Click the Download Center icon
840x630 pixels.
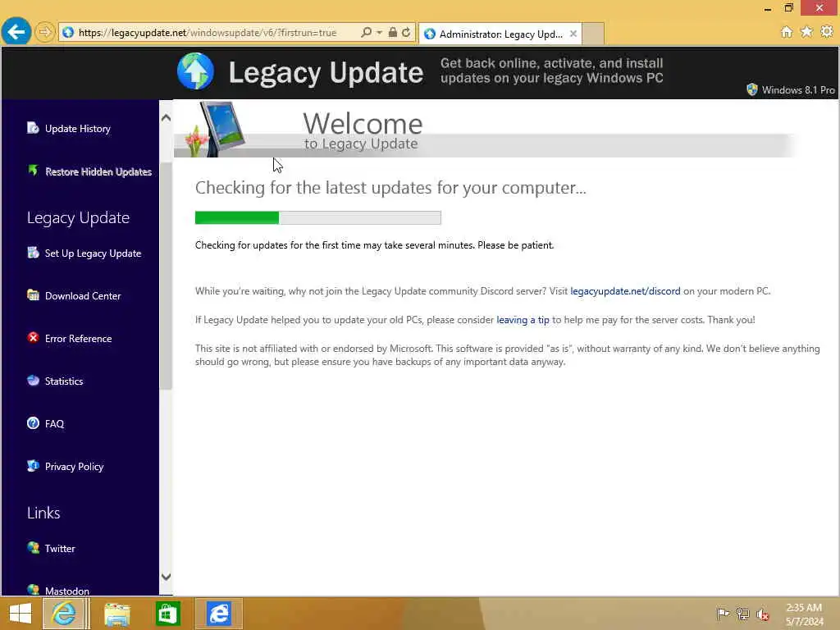coord(33,294)
